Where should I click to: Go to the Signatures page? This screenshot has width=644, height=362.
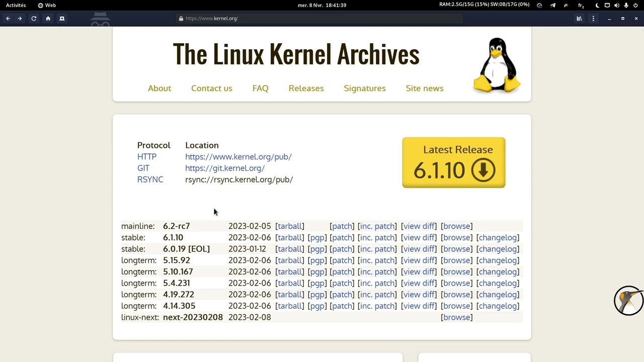point(365,88)
